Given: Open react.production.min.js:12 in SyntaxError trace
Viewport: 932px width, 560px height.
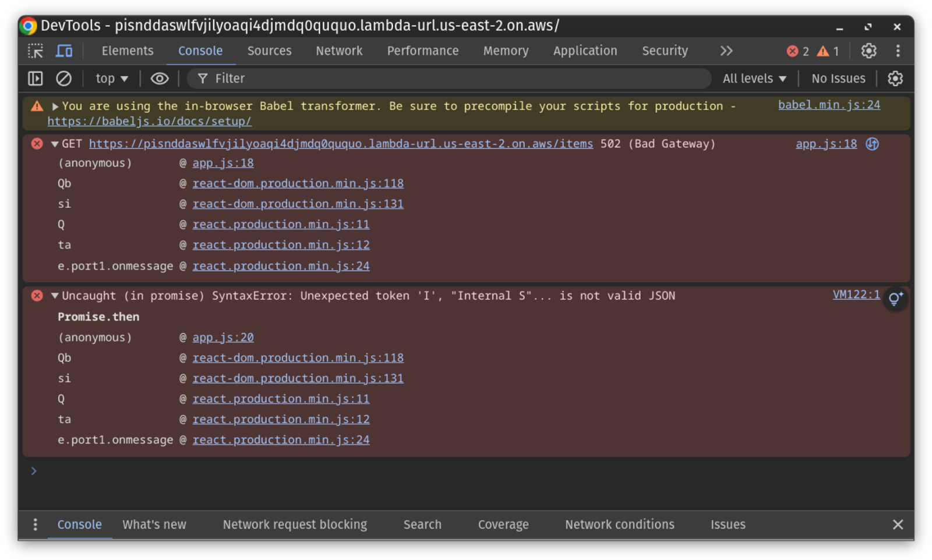Looking at the screenshot, I should coord(281,419).
